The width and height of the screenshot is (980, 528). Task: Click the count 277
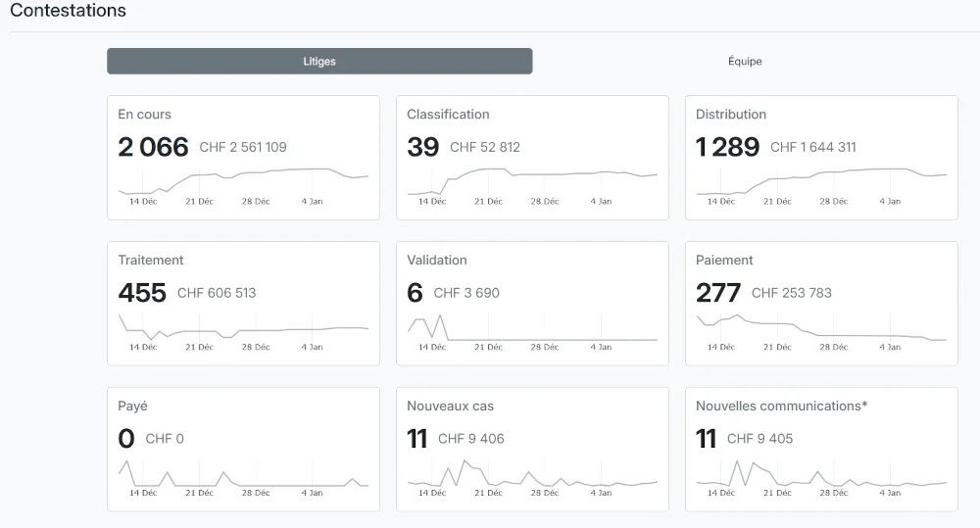[718, 293]
